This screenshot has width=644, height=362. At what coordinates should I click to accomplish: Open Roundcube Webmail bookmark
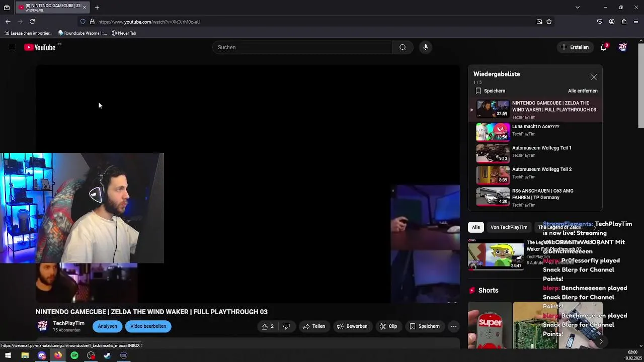pos(83,33)
